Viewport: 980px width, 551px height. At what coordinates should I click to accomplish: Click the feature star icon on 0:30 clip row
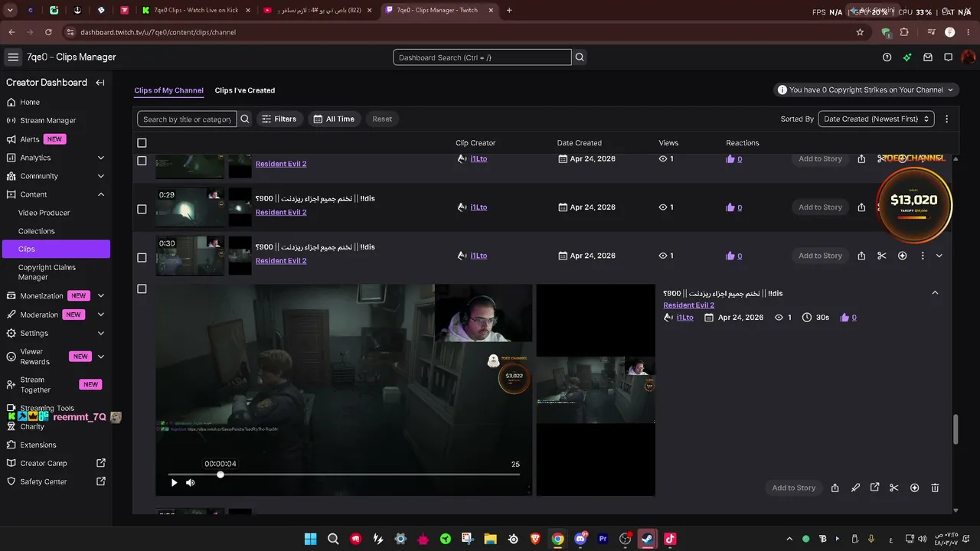902,256
